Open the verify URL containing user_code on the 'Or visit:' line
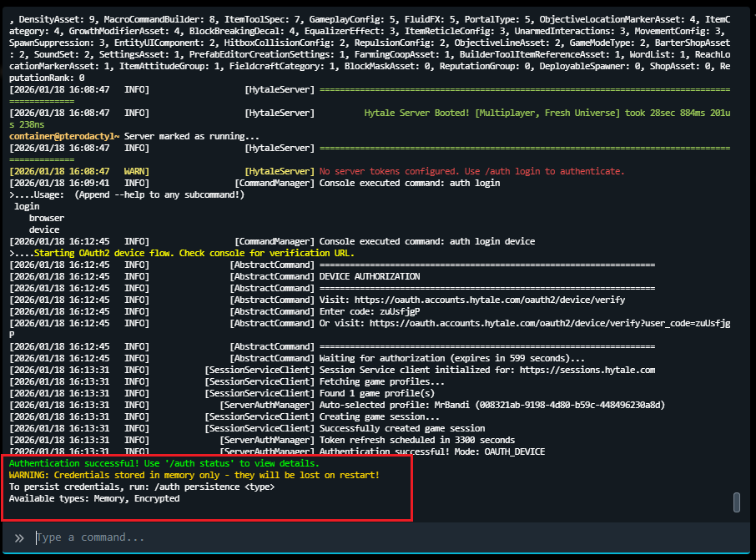 [550, 323]
